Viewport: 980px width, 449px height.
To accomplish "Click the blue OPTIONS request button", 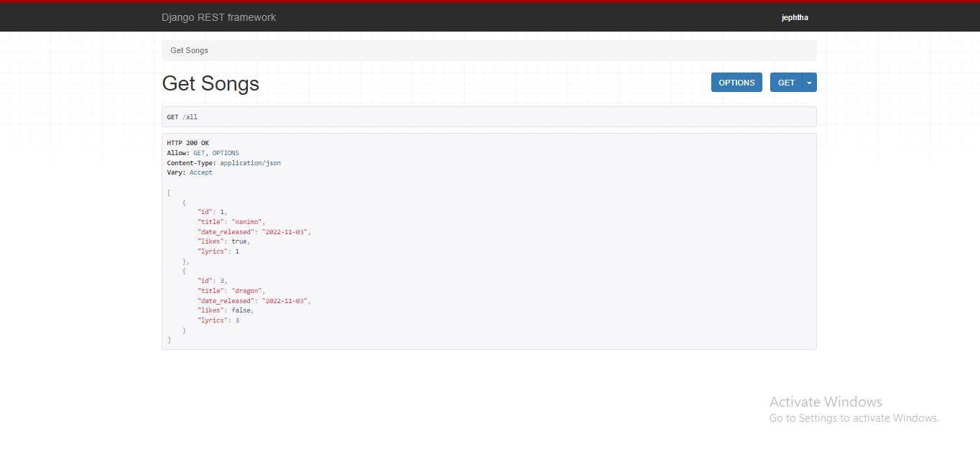I will tap(736, 82).
